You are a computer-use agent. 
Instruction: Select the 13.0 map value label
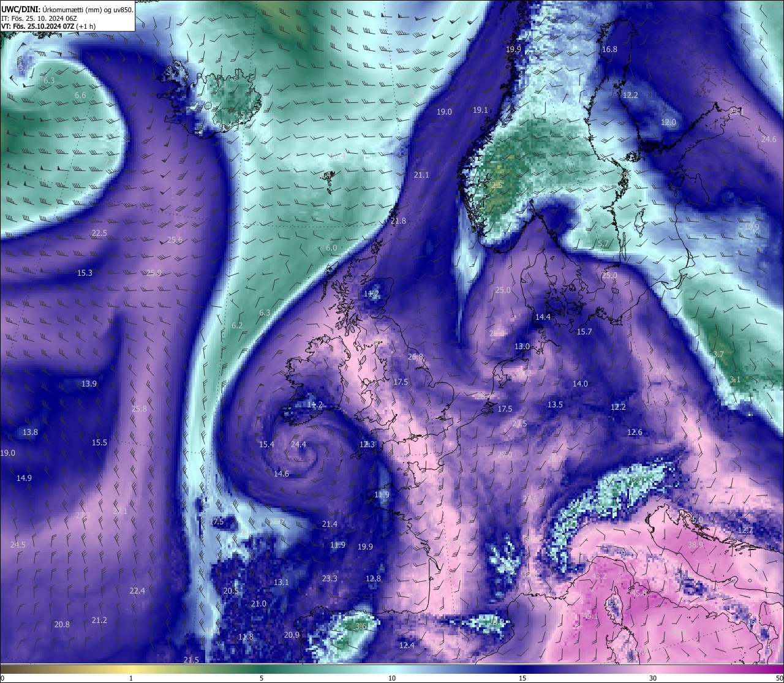pos(522,347)
